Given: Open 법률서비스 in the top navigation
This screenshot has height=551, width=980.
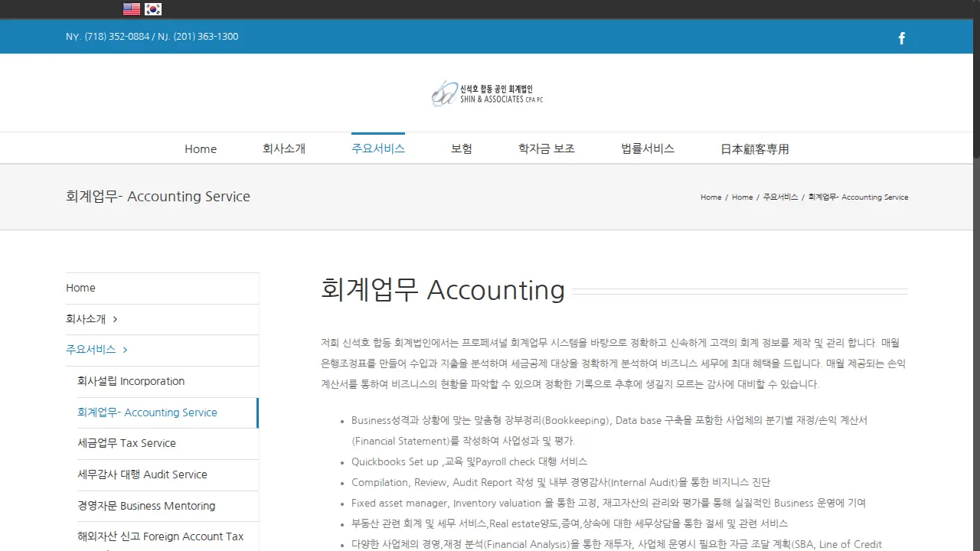Looking at the screenshot, I should point(648,148).
